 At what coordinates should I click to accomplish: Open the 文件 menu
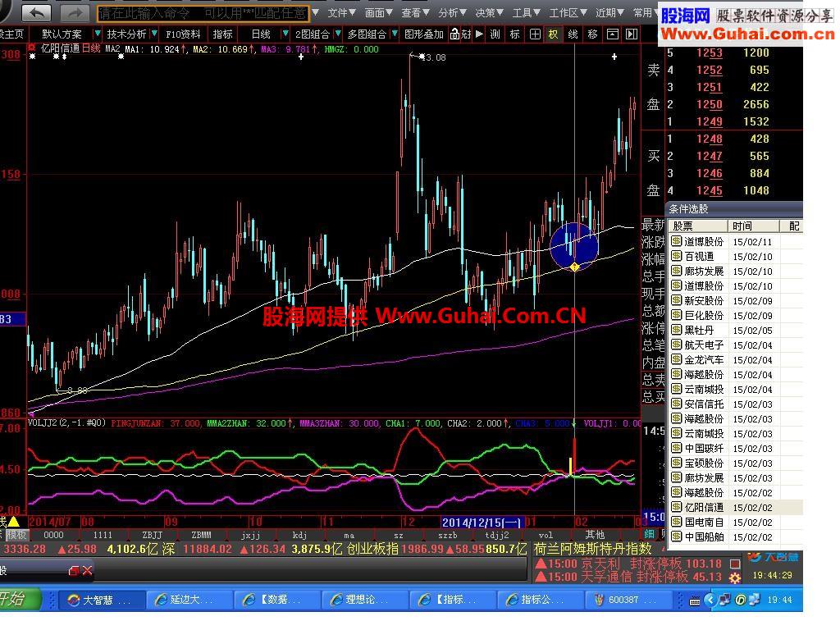(341, 13)
